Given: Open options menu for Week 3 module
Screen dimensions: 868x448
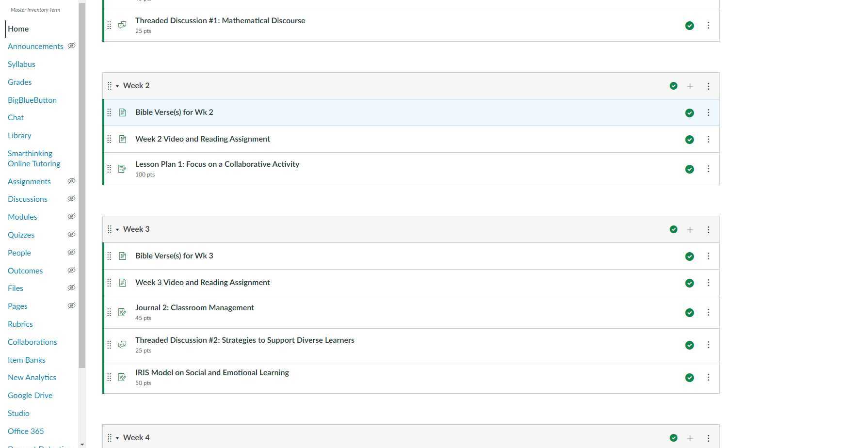Looking at the screenshot, I should click(x=708, y=230).
